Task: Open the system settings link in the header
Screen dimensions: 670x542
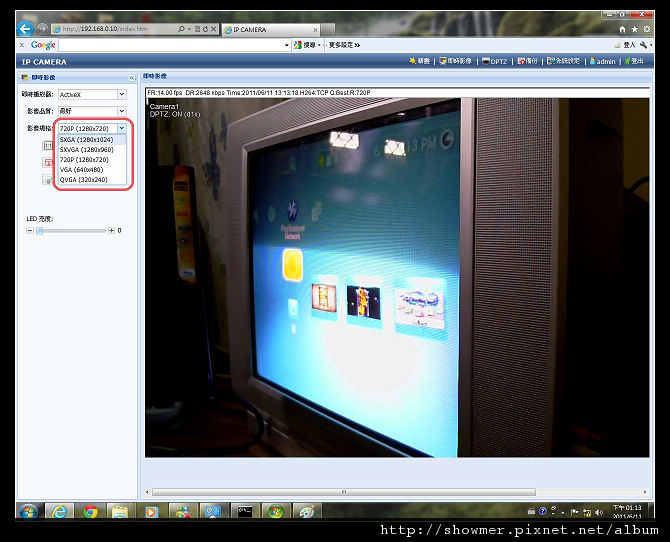Action: click(x=563, y=61)
